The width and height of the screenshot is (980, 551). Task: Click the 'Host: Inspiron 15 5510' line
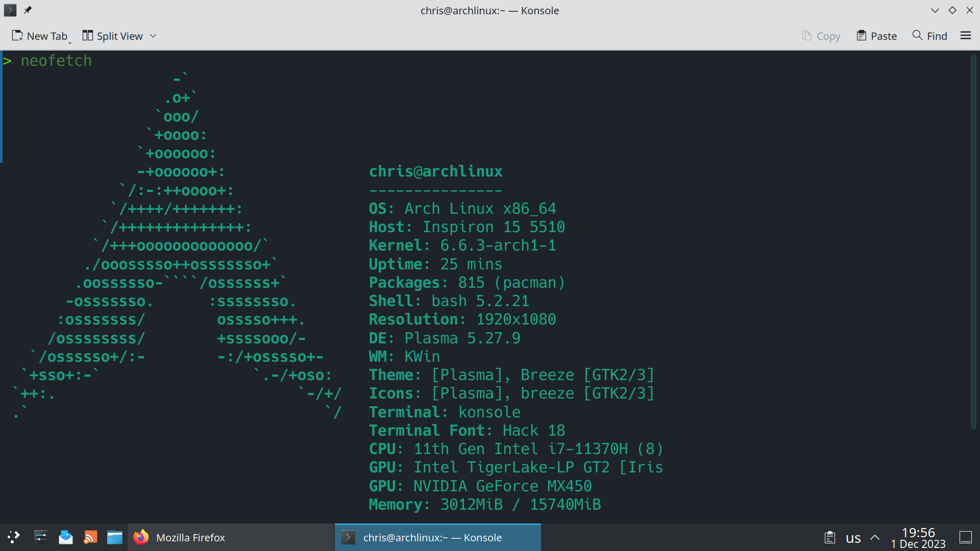(x=467, y=227)
